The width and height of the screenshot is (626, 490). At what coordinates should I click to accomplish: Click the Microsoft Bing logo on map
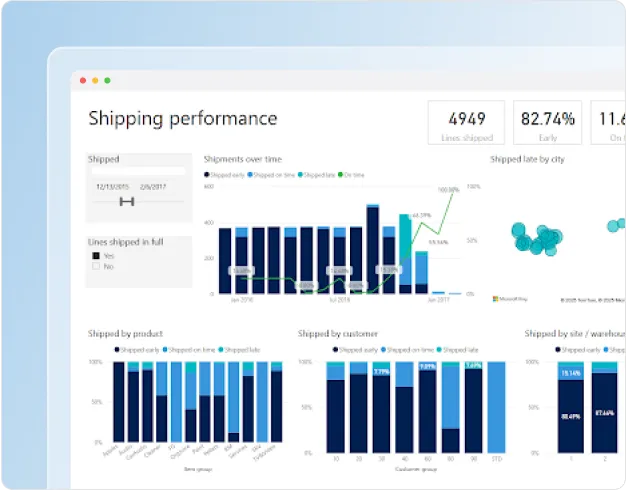click(510, 299)
